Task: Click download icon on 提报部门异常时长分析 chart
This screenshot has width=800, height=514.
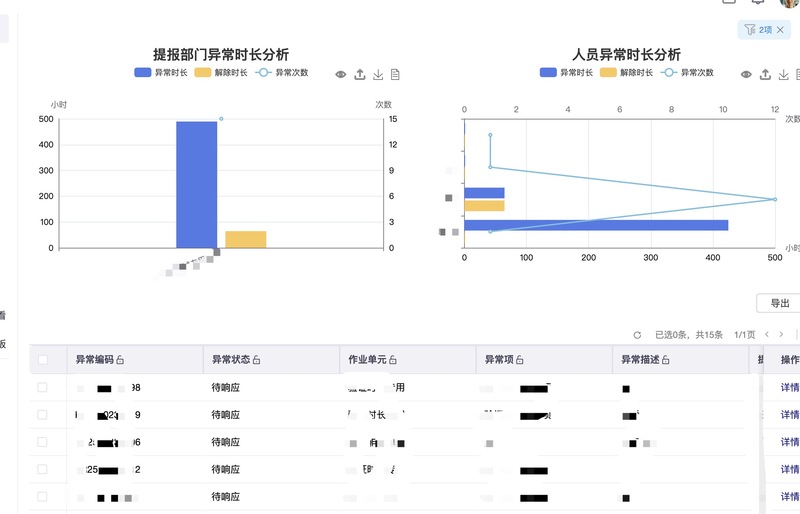Action: pos(378,75)
